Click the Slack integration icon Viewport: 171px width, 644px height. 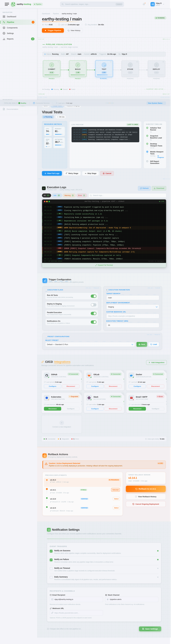(89, 398)
